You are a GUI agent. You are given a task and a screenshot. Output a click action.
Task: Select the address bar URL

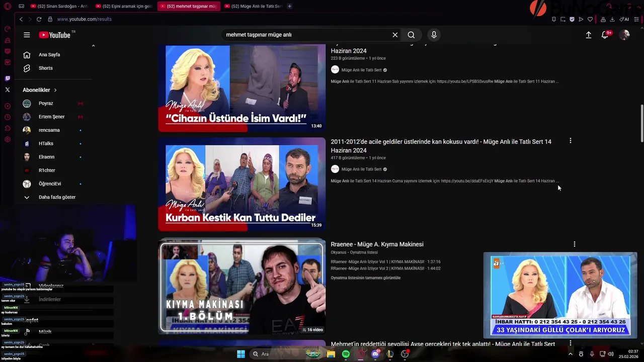[85, 19]
